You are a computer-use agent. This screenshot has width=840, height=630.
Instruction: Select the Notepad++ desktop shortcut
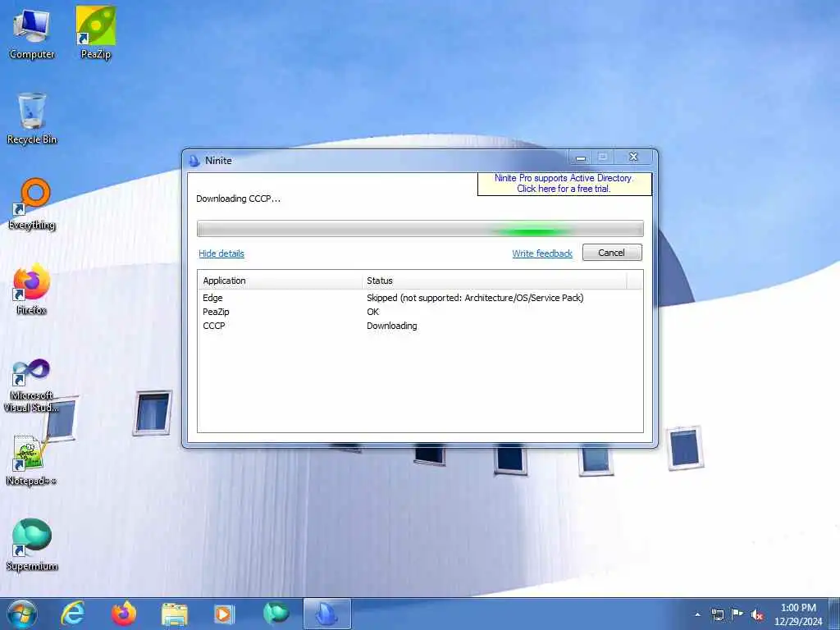tap(32, 460)
